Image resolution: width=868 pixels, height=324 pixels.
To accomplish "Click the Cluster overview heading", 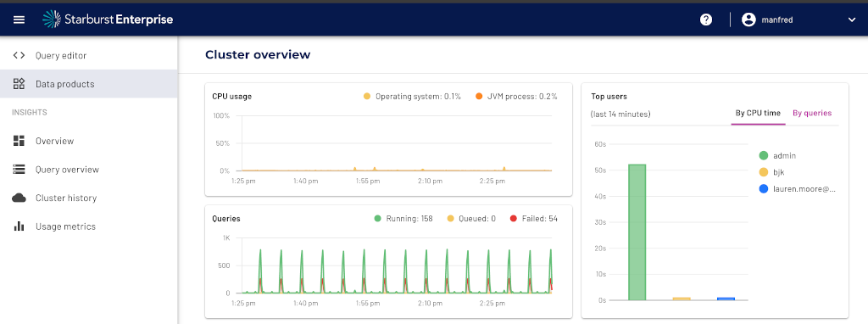I will pos(258,55).
